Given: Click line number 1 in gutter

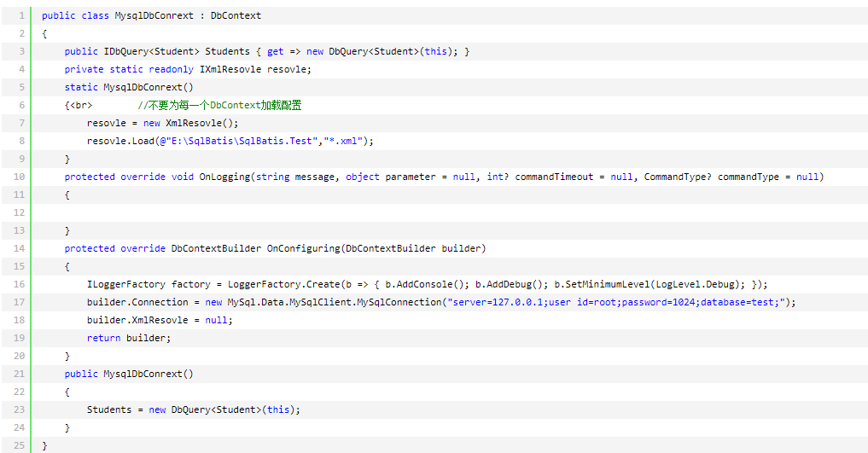Looking at the screenshot, I should 21,15.
